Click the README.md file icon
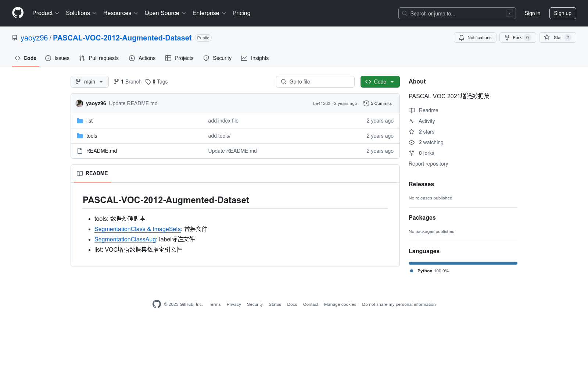588x368 pixels. tap(80, 151)
